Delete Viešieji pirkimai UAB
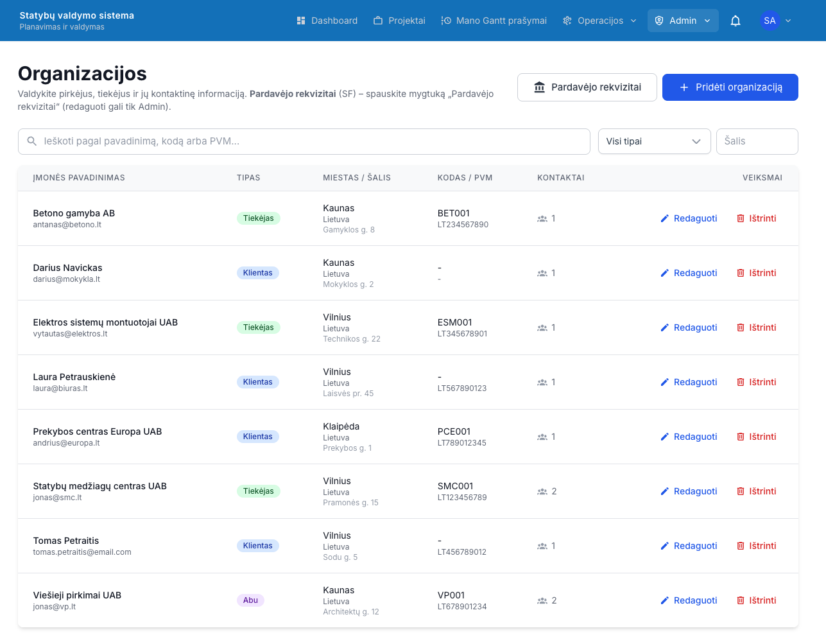This screenshot has width=826, height=644. tap(757, 600)
